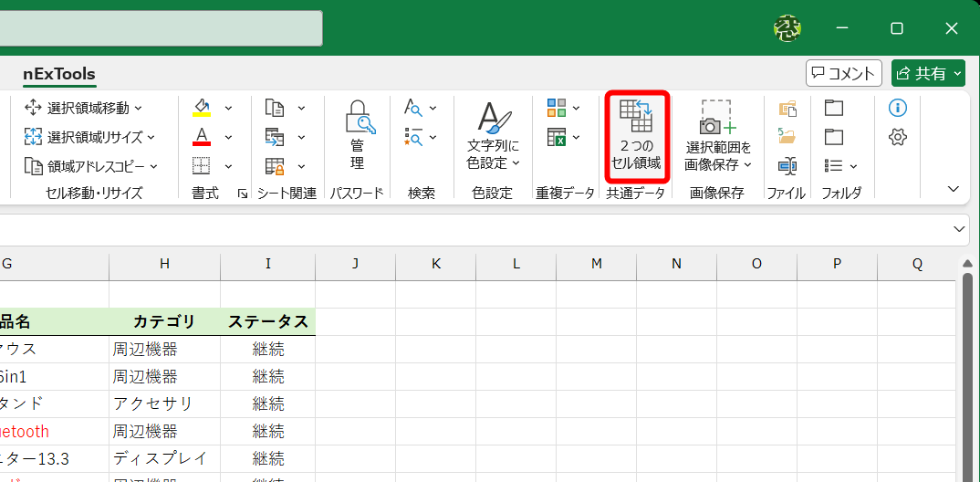Select the ディスプレイ cell

coord(164,458)
